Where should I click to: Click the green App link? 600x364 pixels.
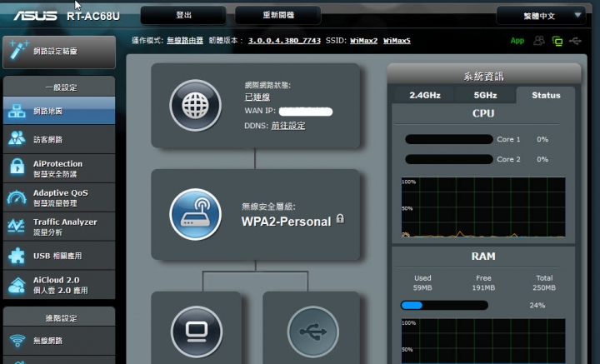517,41
